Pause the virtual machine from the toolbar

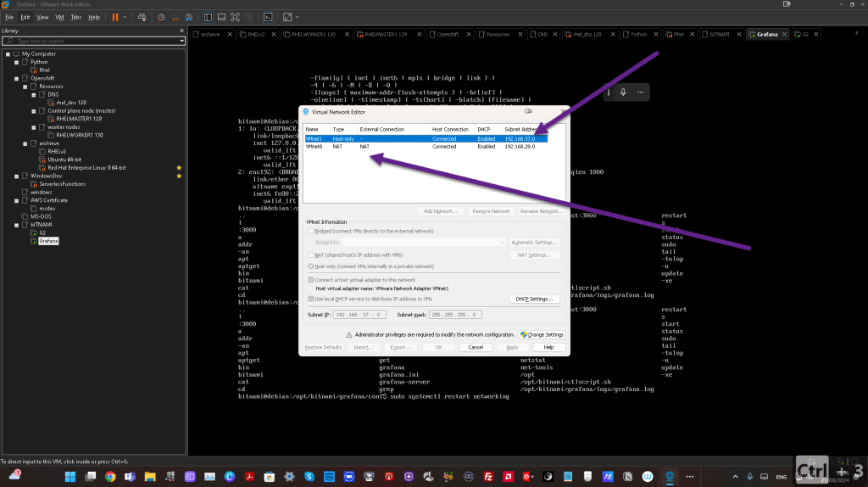[115, 17]
